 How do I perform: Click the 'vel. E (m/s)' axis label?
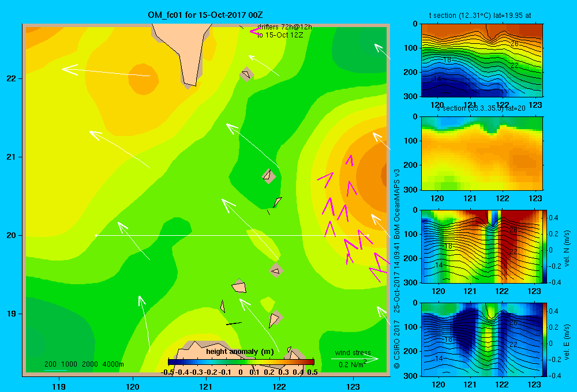pos(567,341)
